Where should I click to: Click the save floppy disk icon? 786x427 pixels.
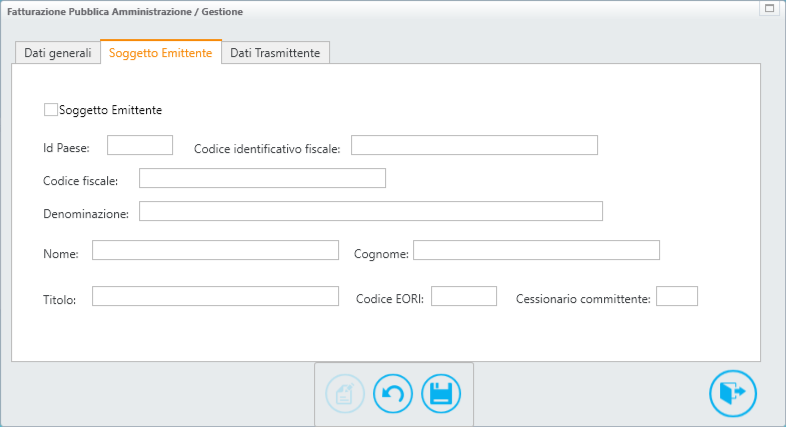(x=440, y=394)
